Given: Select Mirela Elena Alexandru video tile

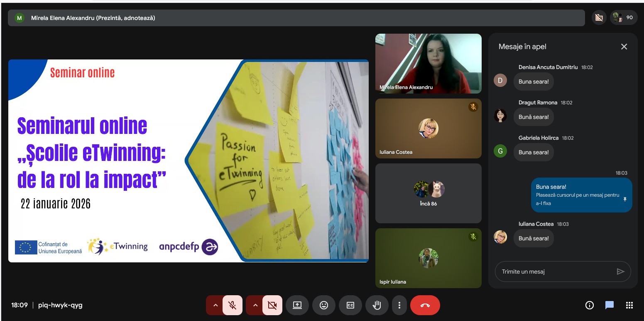Looking at the screenshot, I should click(x=428, y=63).
